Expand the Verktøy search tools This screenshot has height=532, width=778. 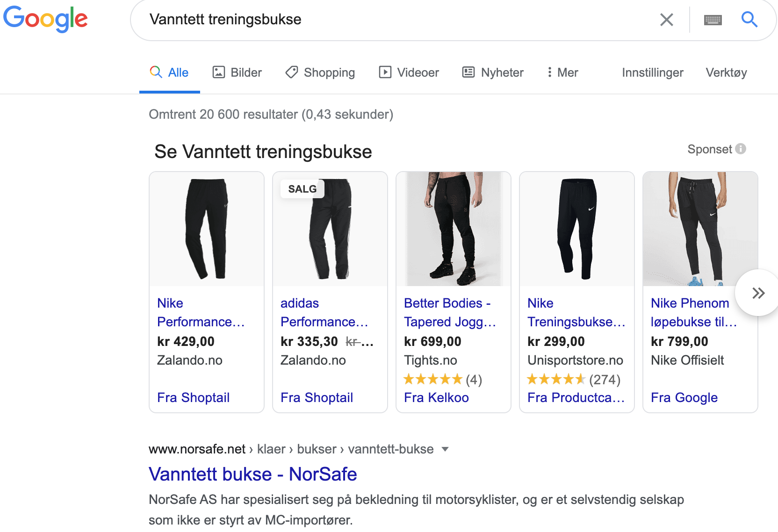click(x=726, y=72)
